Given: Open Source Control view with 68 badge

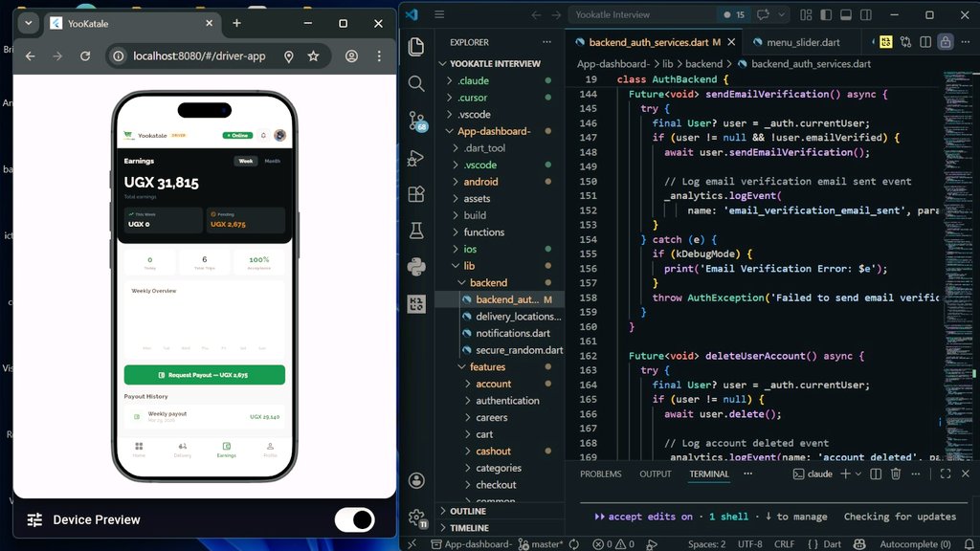Looking at the screenshot, I should (417, 121).
